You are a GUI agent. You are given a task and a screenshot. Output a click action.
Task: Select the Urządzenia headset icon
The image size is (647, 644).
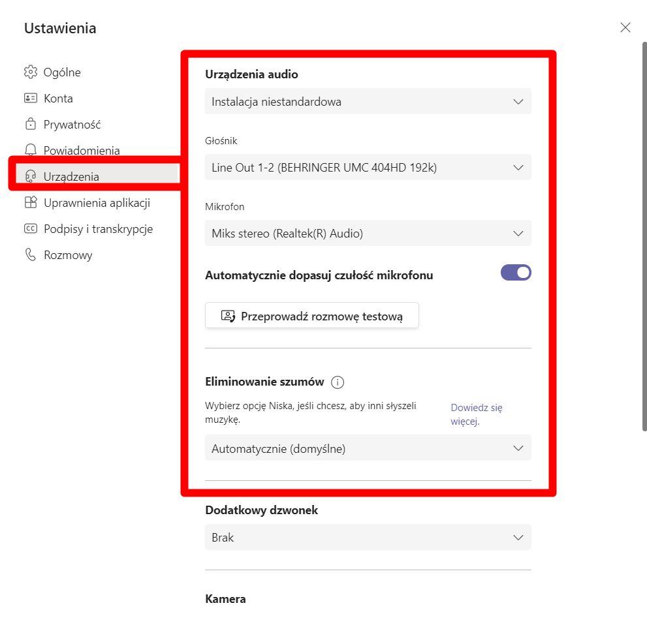pyautogui.click(x=31, y=176)
